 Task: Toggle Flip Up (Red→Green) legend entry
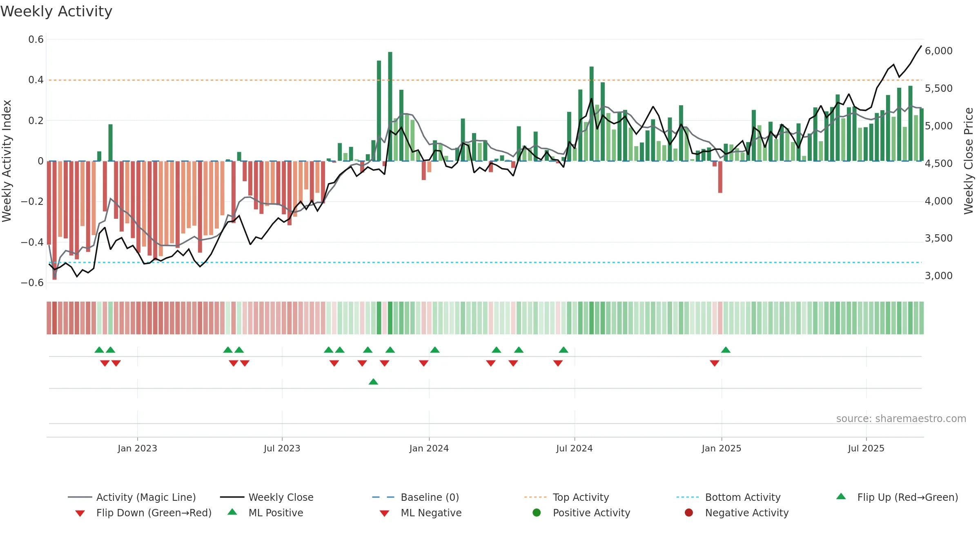pos(897,497)
